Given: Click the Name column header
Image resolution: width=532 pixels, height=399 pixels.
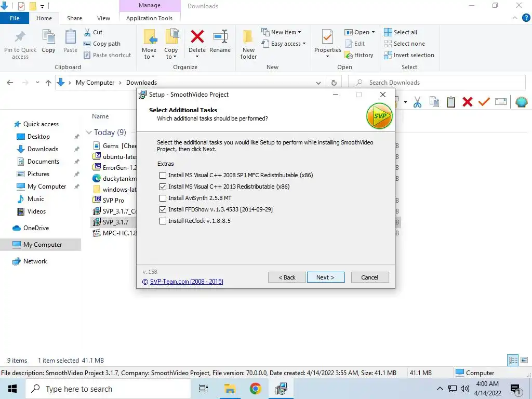Looking at the screenshot, I should (x=100, y=116).
